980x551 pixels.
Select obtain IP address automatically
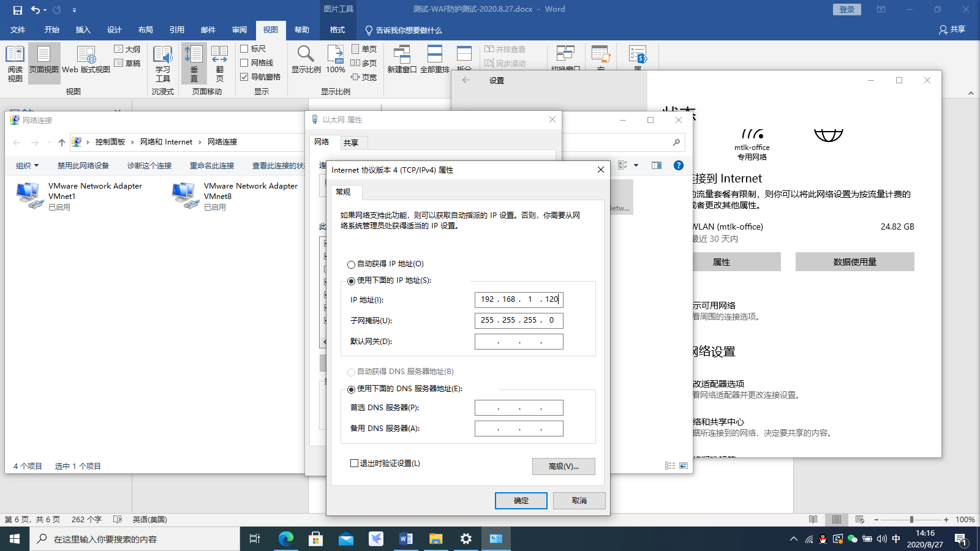coord(351,264)
